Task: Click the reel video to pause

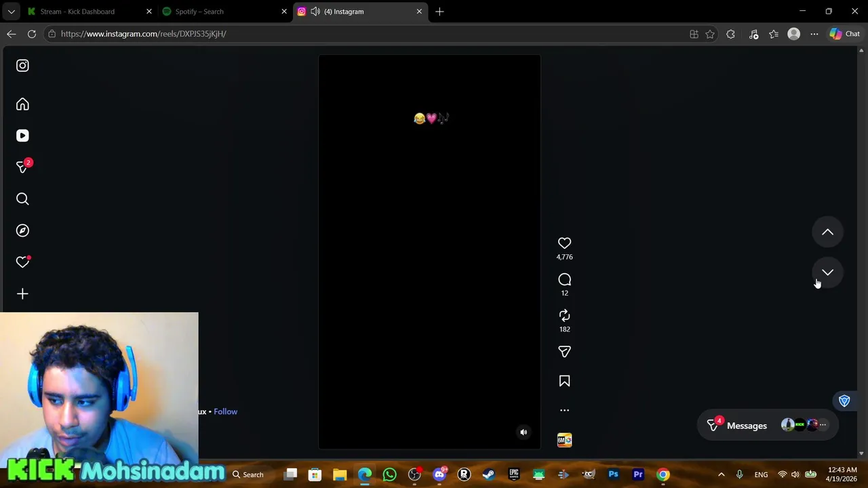Action: click(429, 251)
